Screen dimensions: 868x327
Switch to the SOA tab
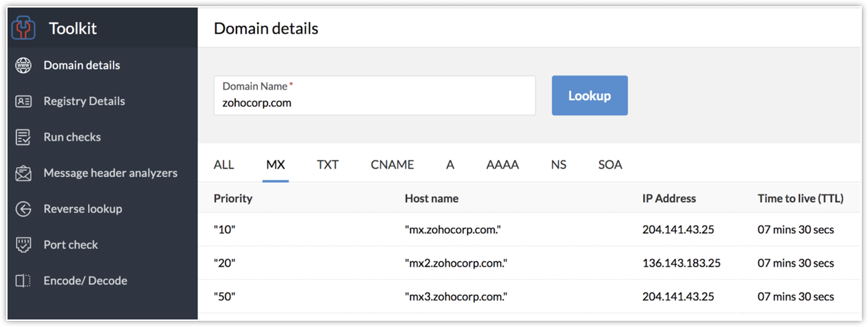tap(610, 165)
